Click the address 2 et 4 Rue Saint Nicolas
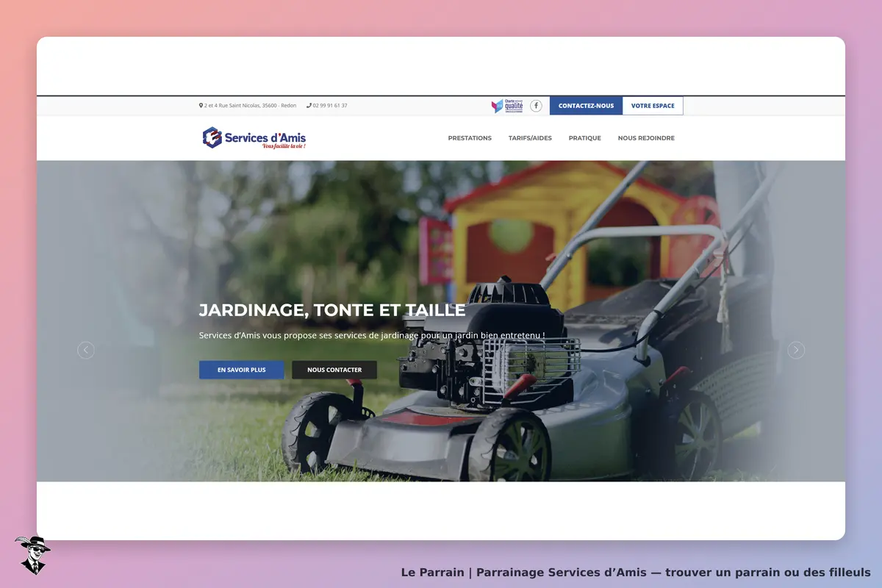The height and width of the screenshot is (588, 882). pyautogui.click(x=248, y=106)
